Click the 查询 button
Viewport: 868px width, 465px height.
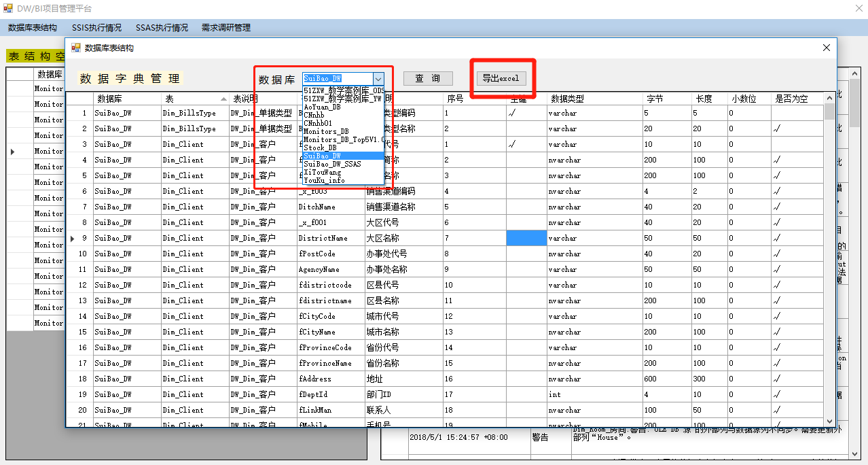pos(428,78)
